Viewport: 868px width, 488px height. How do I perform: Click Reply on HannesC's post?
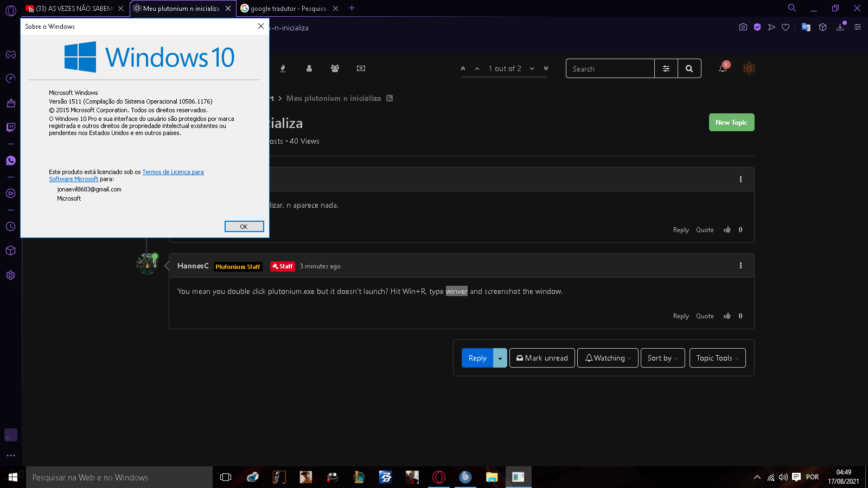point(681,316)
